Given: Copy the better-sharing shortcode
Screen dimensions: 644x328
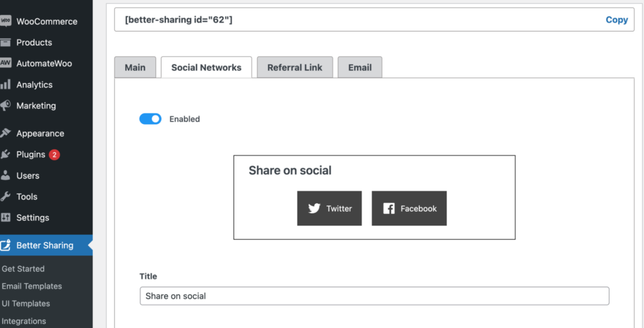Looking at the screenshot, I should point(616,20).
